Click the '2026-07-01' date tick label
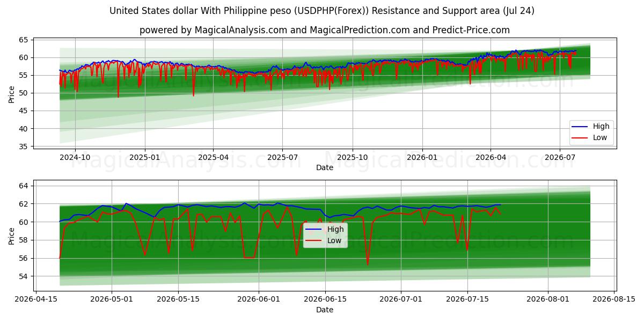The image size is (644, 322). (x=401, y=299)
